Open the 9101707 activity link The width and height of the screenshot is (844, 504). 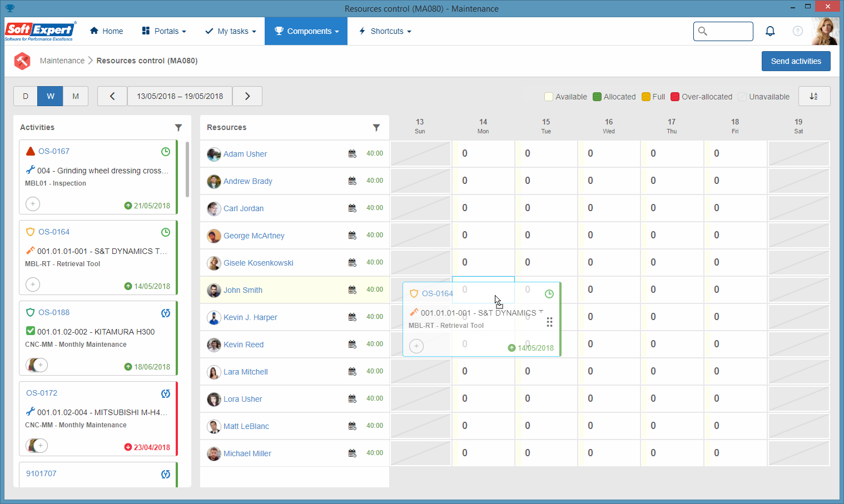tap(41, 473)
